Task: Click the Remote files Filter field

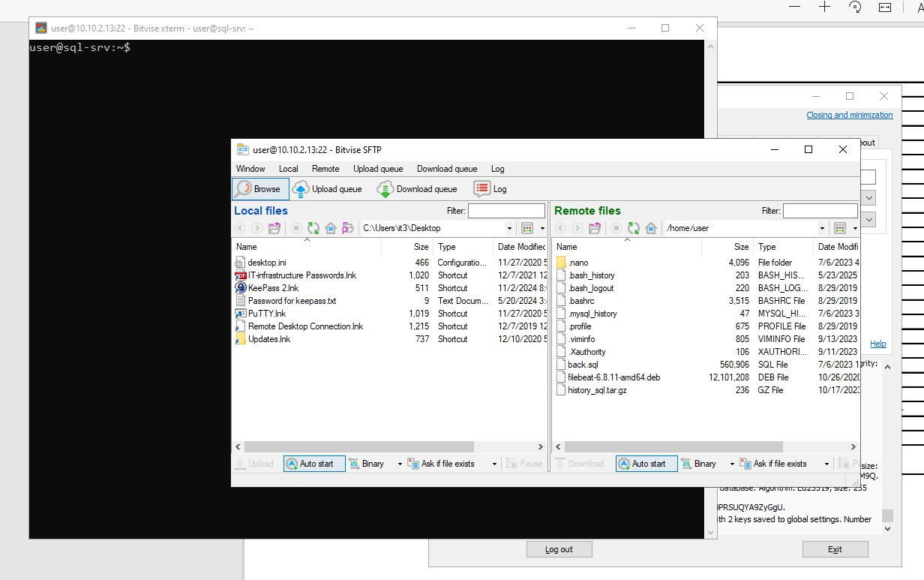Action: tap(820, 212)
